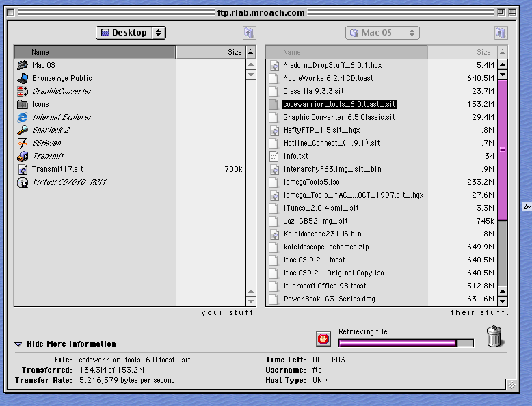532x406 pixels.
Task: Select the GraphicConverter icon in local list
Action: [22, 91]
